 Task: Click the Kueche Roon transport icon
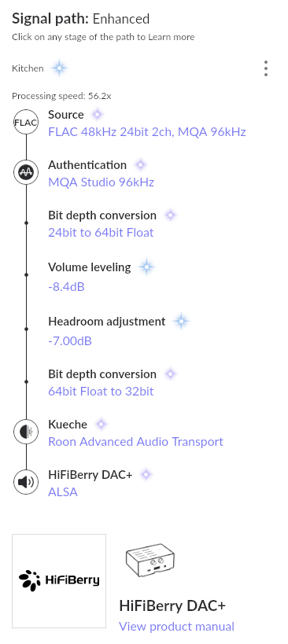pos(26,432)
